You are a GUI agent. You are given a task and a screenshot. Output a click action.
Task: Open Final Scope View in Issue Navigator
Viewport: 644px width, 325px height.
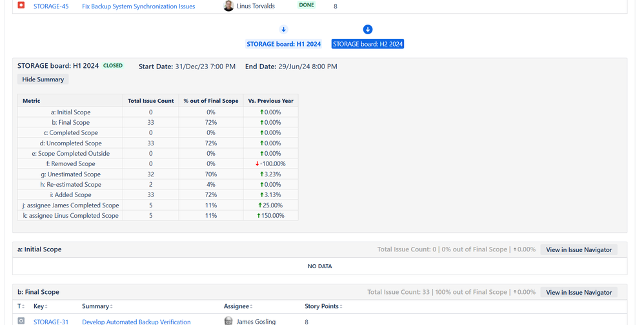click(579, 293)
